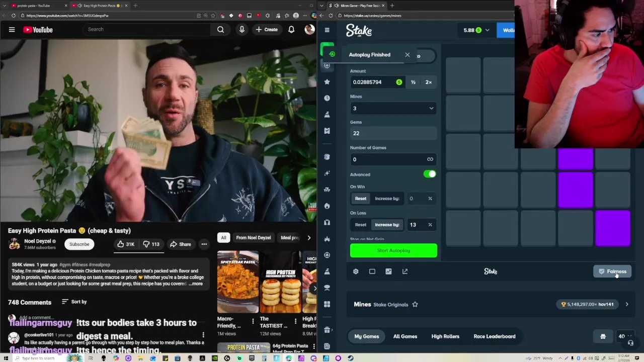This screenshot has height=362, width=644.
Task: Open more actions under the video
Action: click(204, 244)
